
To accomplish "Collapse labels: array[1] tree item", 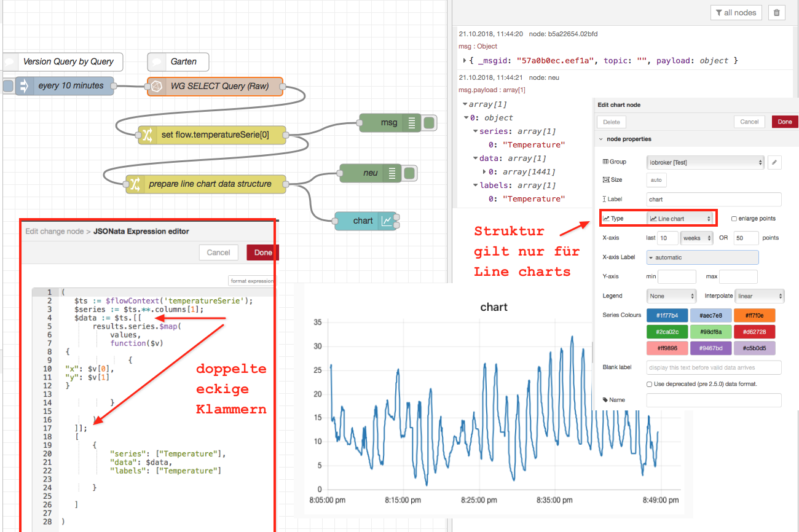I will 475,186.
